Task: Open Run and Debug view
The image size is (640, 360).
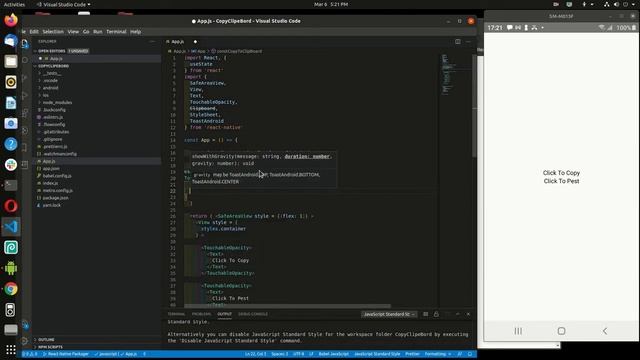Action: click(x=25, y=96)
